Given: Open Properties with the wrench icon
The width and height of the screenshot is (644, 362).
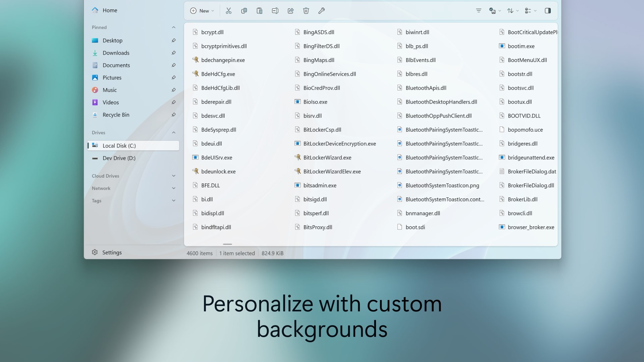Looking at the screenshot, I should pos(321,10).
